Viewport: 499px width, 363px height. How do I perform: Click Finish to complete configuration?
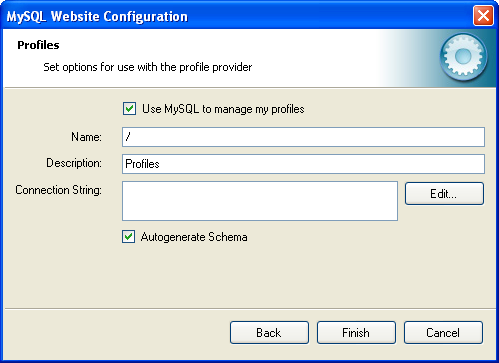[356, 332]
